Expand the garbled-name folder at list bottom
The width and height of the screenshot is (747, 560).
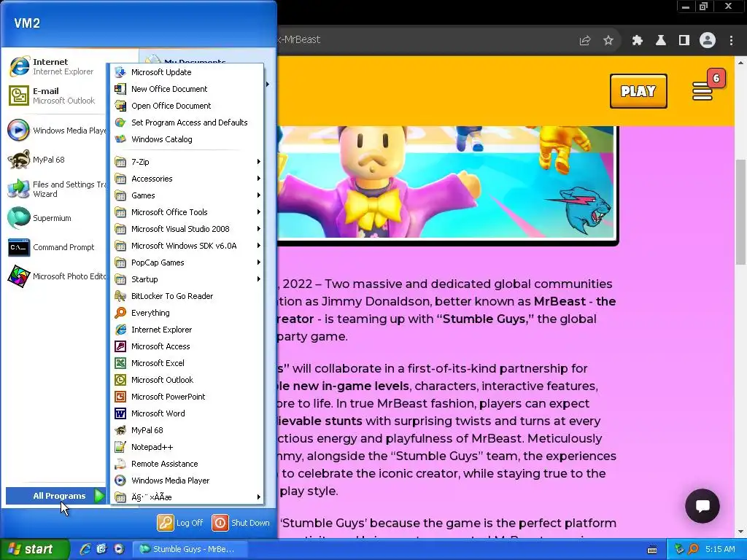click(x=187, y=497)
